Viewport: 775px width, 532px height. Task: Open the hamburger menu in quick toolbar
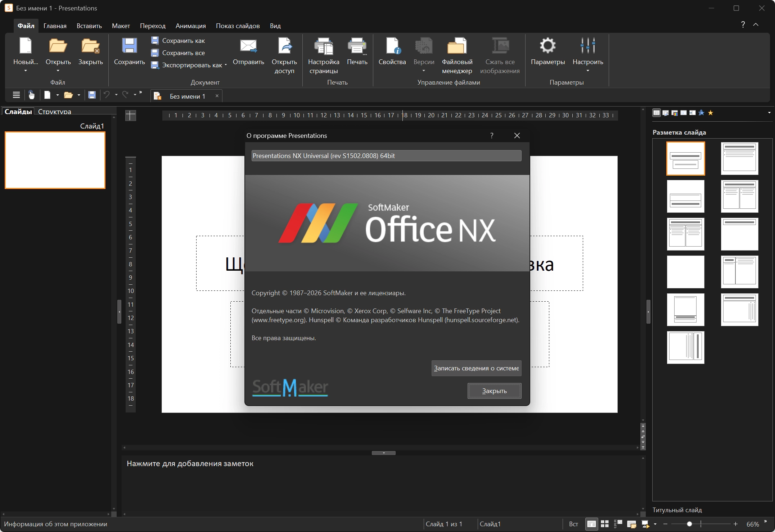(16, 95)
